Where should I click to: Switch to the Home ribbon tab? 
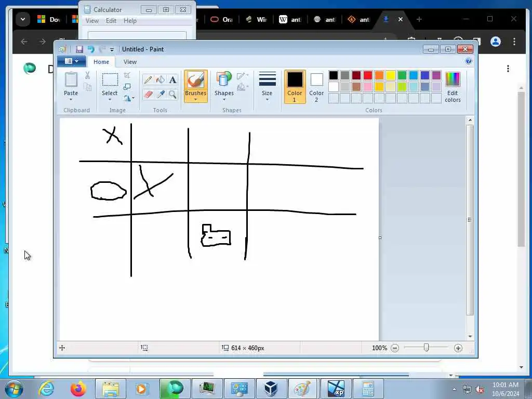tap(101, 62)
